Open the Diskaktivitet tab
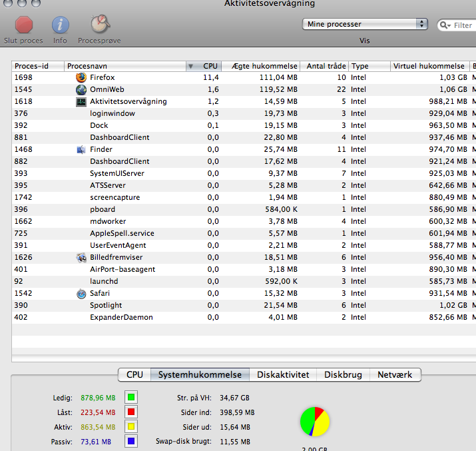Screen dimensions: 476x451 [283, 375]
